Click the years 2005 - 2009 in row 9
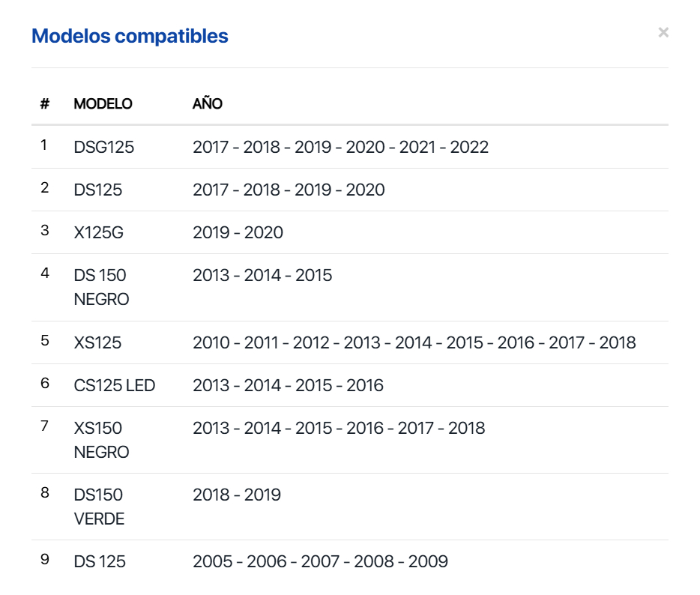 (320, 561)
